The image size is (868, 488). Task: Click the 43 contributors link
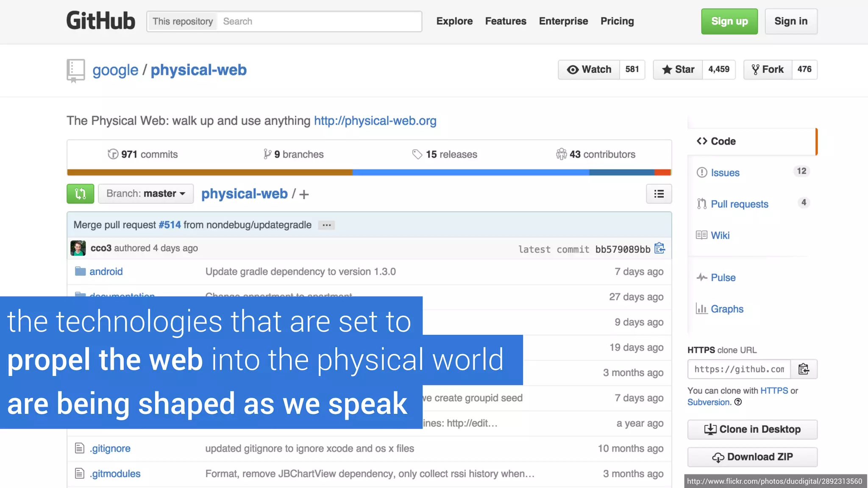point(595,154)
